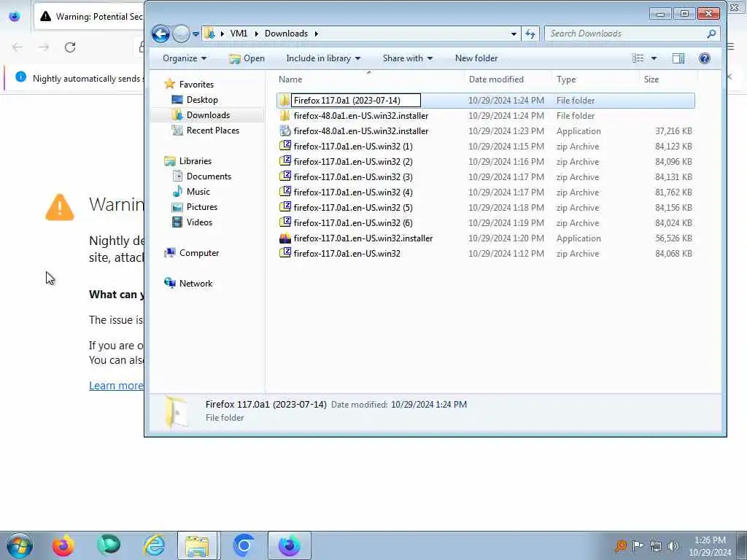Screen dimensions: 747x560
Task: Click the Open toolbar button
Action: [247, 58]
